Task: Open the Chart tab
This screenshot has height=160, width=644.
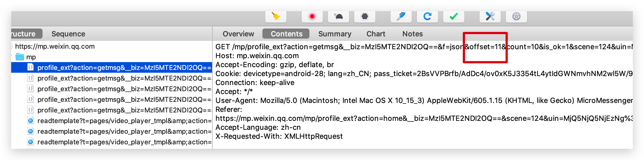Action: [x=376, y=34]
